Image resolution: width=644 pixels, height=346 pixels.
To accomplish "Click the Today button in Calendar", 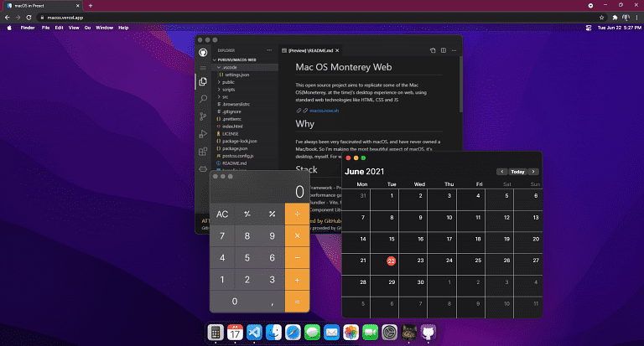I will (x=517, y=172).
